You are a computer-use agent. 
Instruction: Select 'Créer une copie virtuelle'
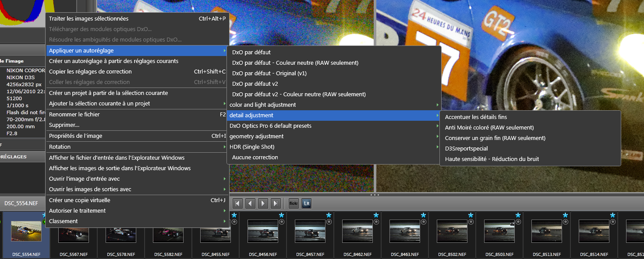pos(138,200)
